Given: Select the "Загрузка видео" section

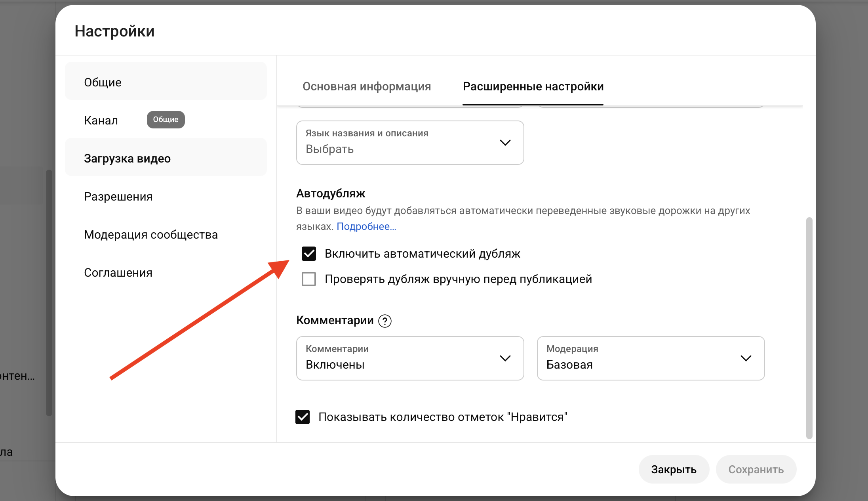Looking at the screenshot, I should click(127, 158).
